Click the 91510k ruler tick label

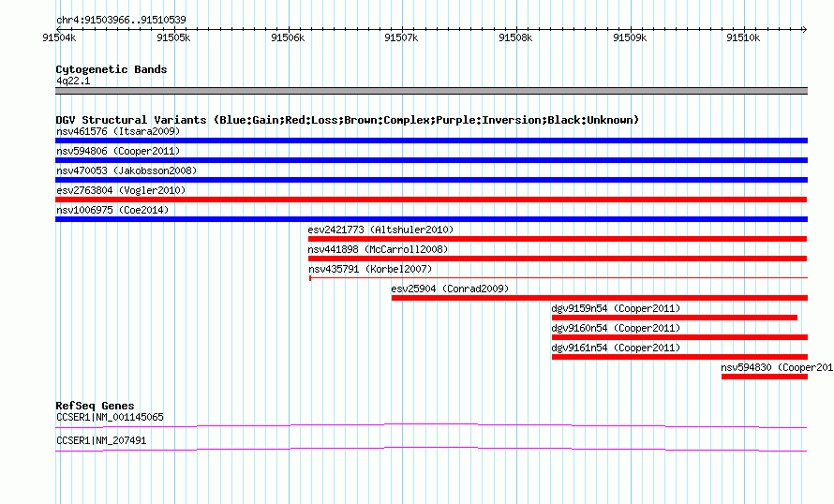click(x=743, y=37)
